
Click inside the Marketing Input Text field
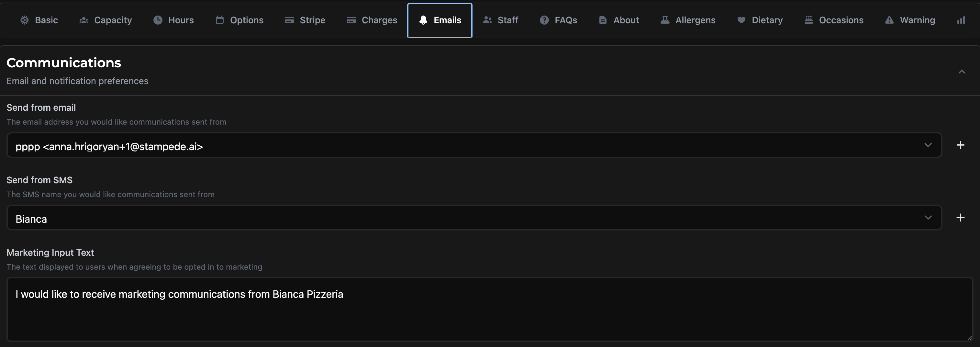[489, 309]
